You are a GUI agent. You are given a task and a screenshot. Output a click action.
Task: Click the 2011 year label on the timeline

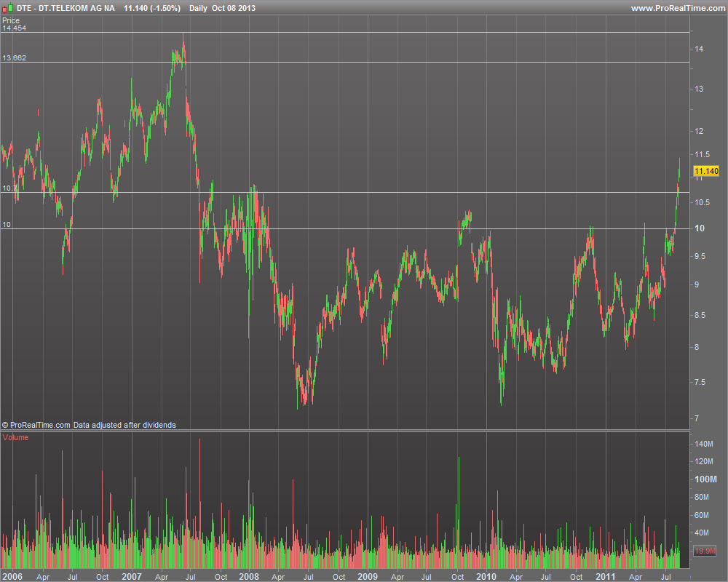click(x=605, y=576)
